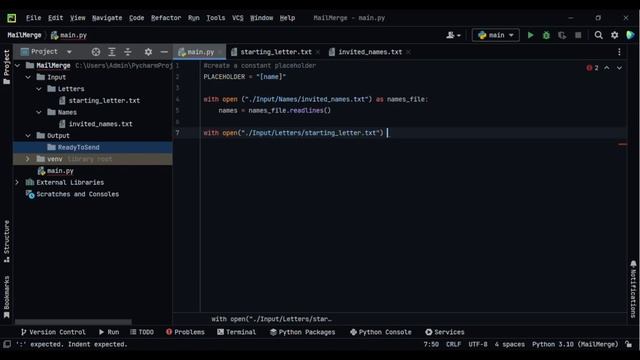This screenshot has height=360, width=640.
Task: Open the Structure tool window
Action: (x=7, y=242)
